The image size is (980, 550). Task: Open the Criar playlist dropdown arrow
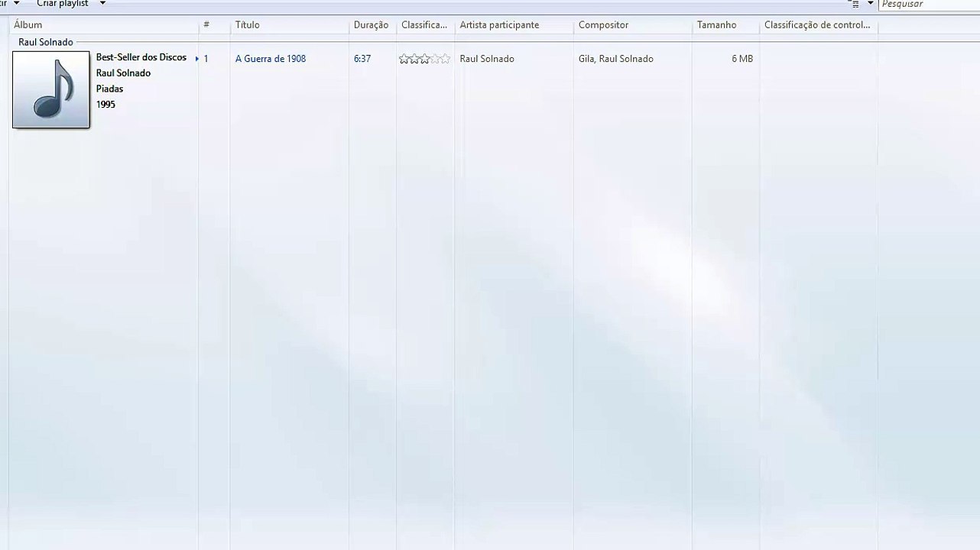(102, 4)
